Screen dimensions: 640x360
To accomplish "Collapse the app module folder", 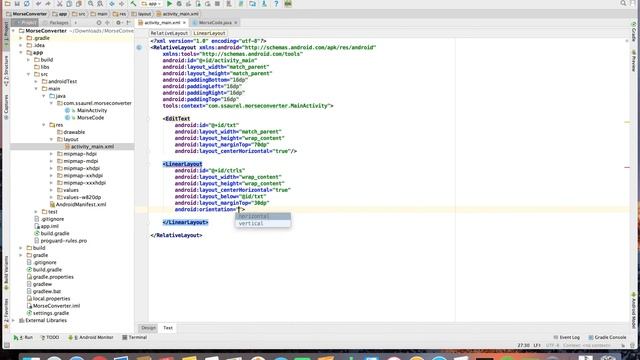I will click(x=21, y=53).
